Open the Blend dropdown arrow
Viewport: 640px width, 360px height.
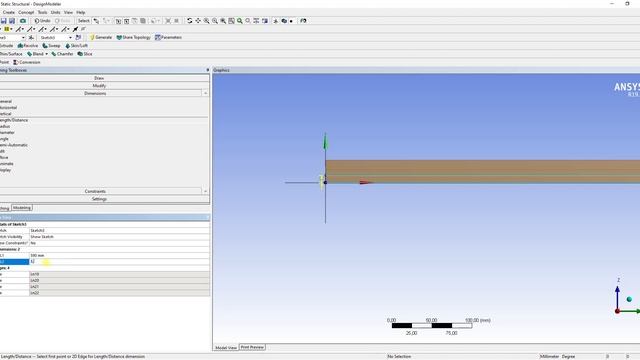[x=47, y=54]
